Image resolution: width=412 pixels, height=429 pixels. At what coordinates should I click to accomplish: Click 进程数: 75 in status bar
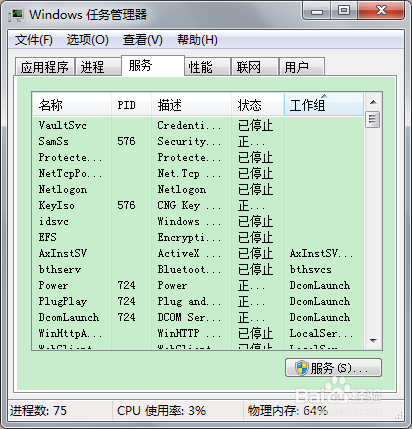[38, 411]
